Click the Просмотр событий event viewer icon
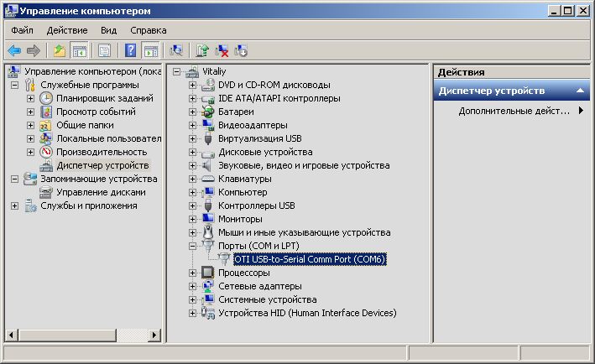The image size is (595, 364). 46,112
